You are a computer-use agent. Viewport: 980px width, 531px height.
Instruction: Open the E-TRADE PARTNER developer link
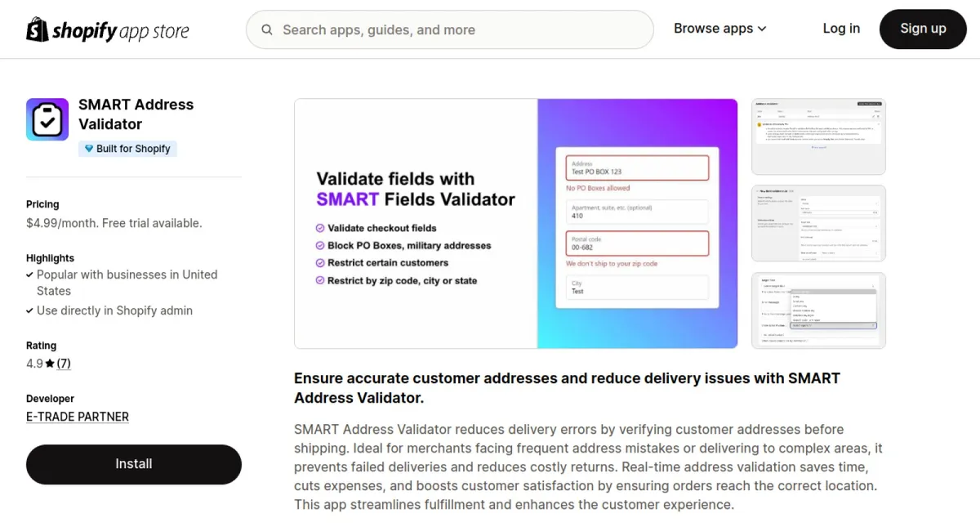tap(78, 417)
